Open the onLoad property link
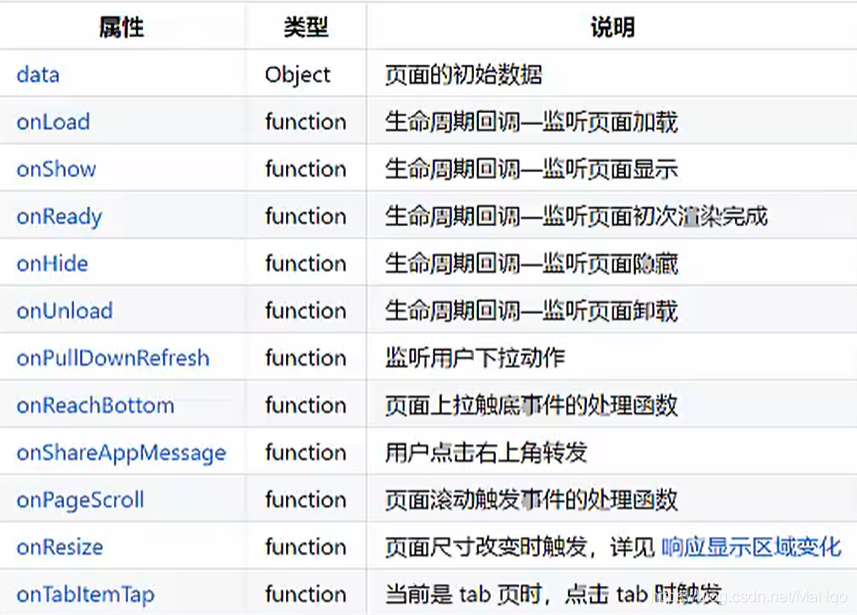This screenshot has height=615, width=857. pyautogui.click(x=53, y=122)
